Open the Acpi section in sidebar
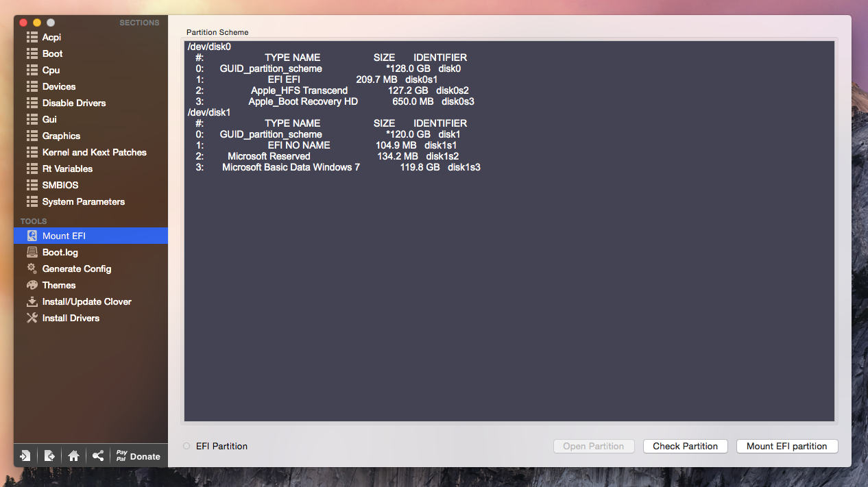 pos(91,37)
